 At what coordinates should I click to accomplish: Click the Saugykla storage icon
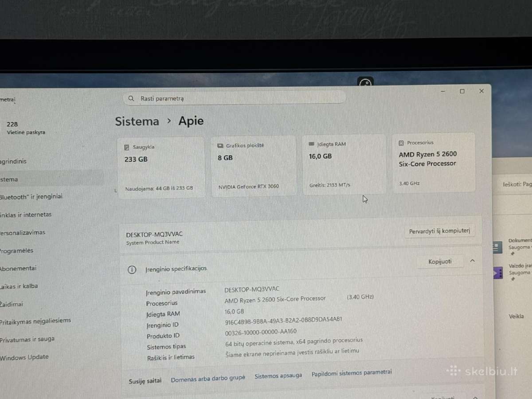coord(127,147)
